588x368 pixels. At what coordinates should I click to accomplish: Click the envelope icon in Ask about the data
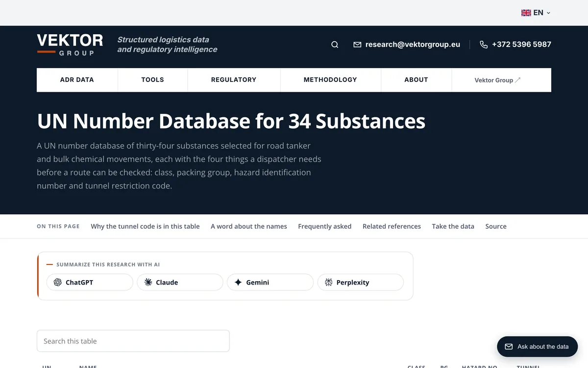tap(509, 346)
